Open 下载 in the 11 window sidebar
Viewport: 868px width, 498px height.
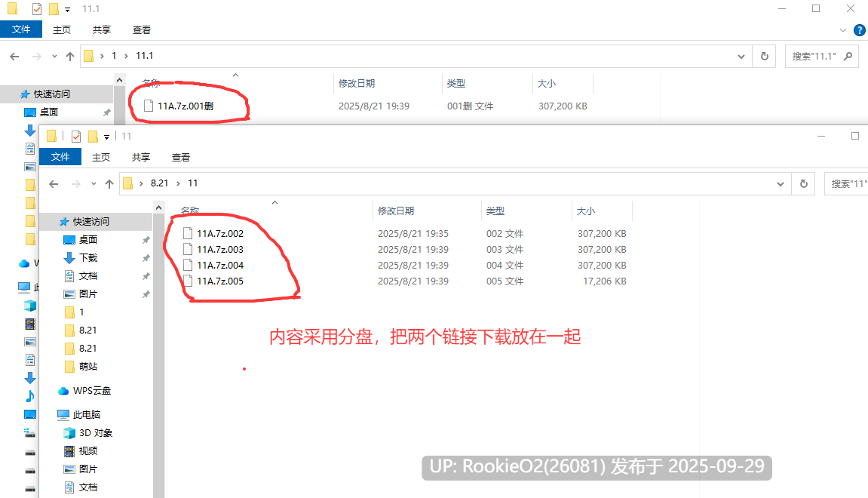[x=88, y=257]
